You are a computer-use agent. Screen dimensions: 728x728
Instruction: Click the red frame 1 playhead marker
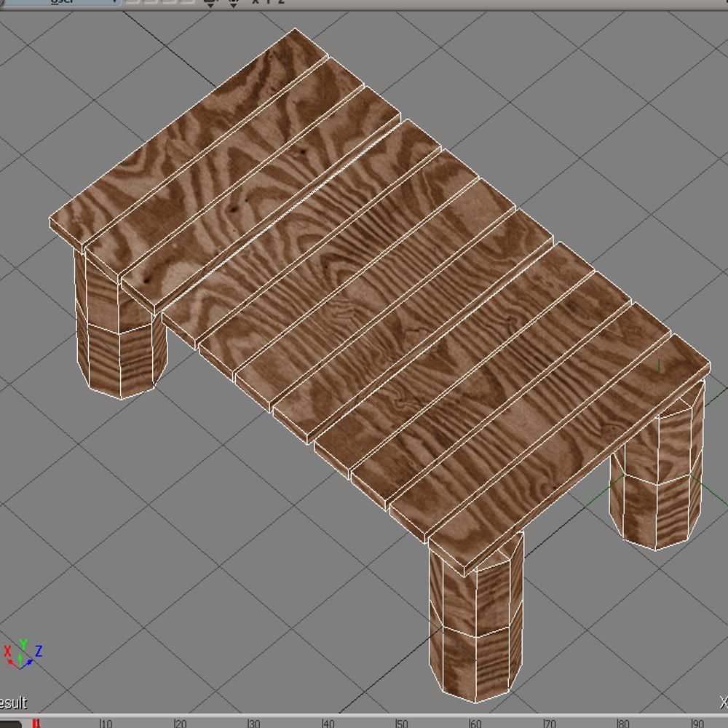tap(36, 724)
